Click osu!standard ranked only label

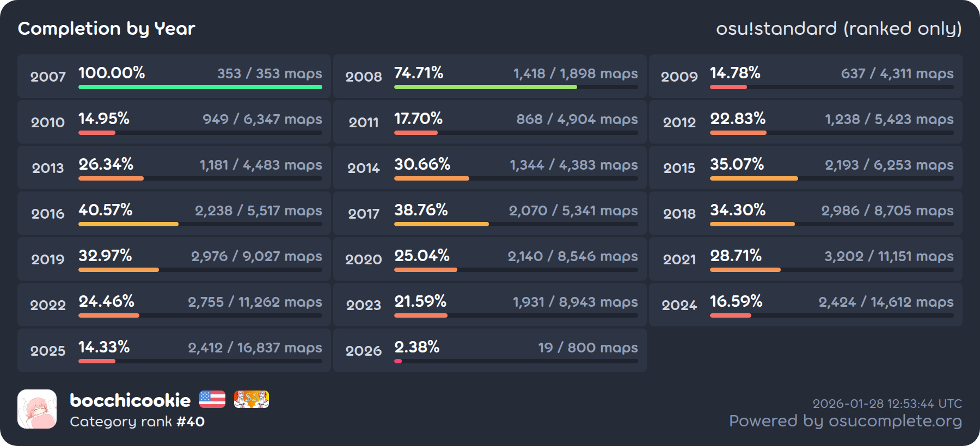(x=838, y=28)
